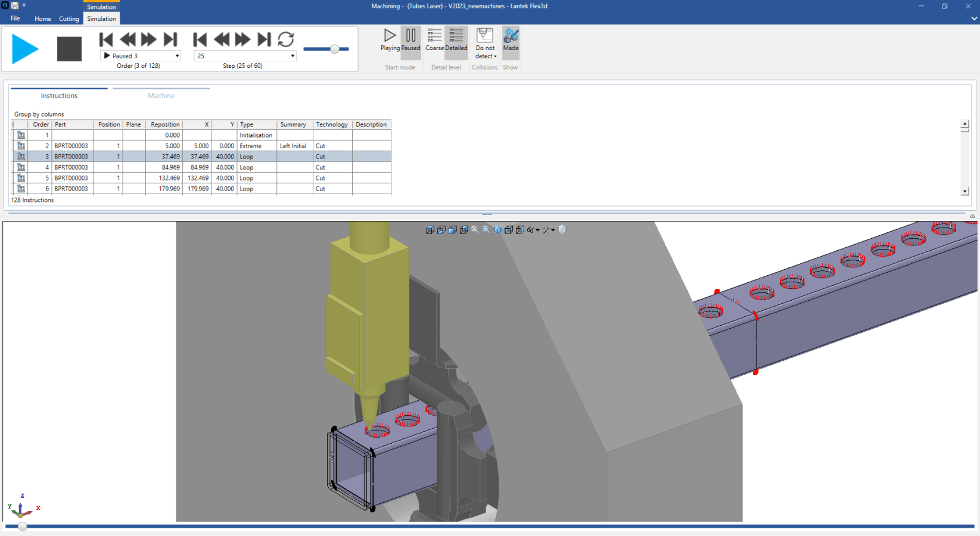This screenshot has height=536, width=980.
Task: Click the loop/repeat simulation icon
Action: click(286, 40)
